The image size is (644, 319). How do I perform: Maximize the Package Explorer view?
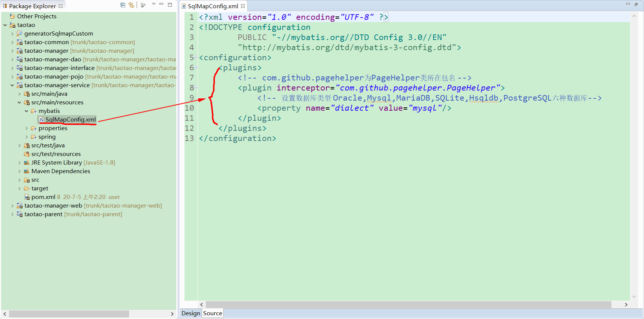tap(170, 5)
